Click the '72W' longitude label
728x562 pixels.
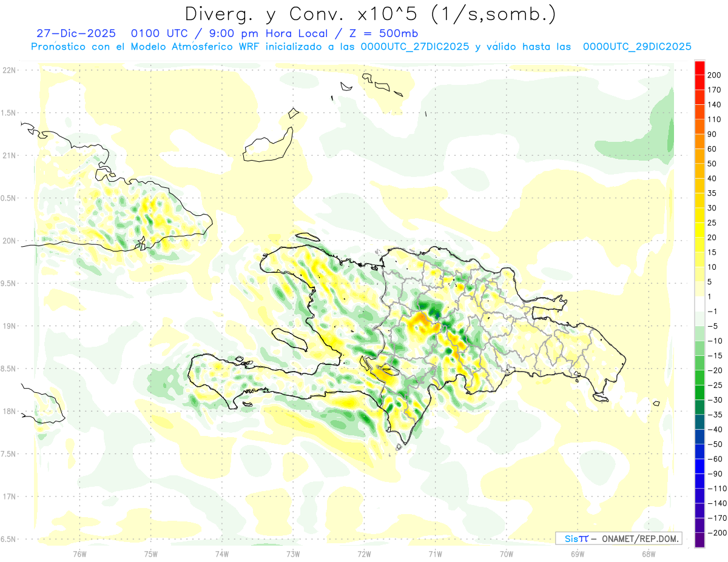pyautogui.click(x=364, y=554)
